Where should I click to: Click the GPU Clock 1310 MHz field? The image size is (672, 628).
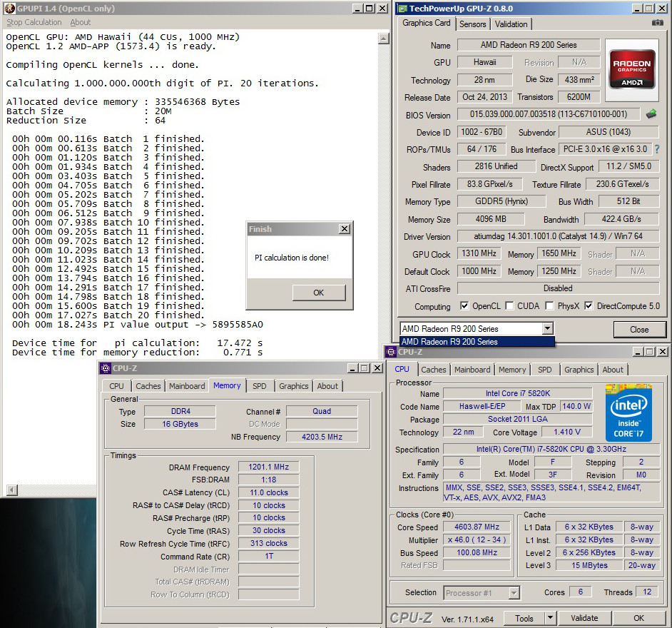[479, 253]
